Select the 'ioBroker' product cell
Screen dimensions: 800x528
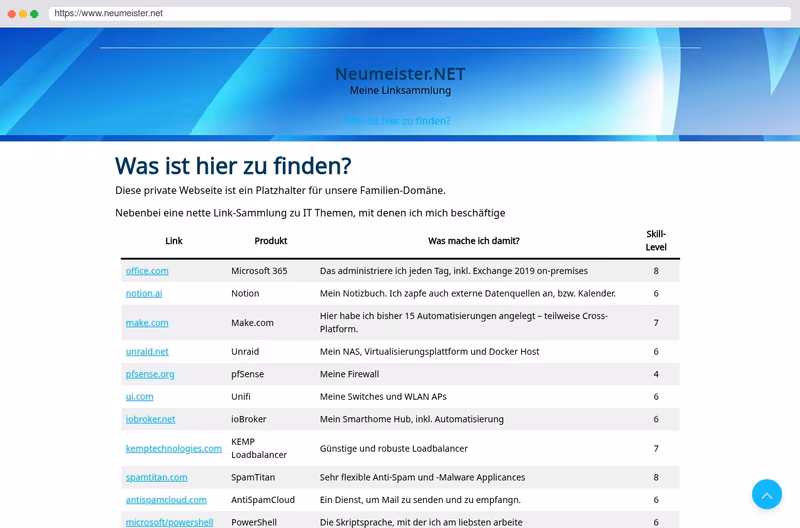coord(248,419)
